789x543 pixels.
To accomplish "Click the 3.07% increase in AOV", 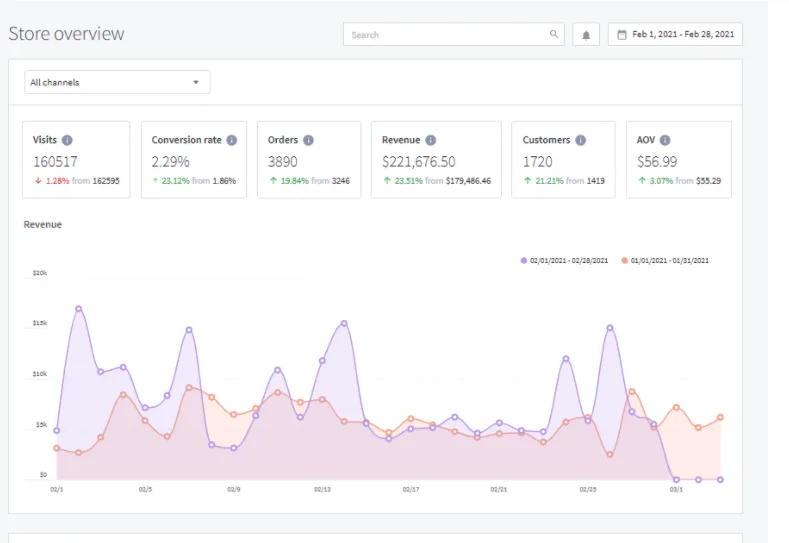I will (662, 181).
